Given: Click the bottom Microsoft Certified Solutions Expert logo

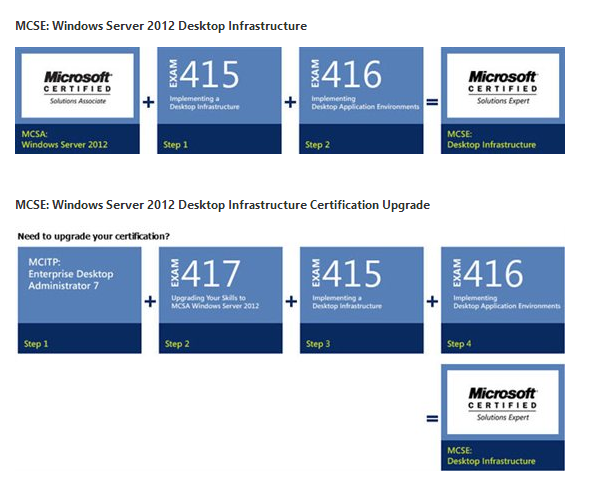Looking at the screenshot, I should (503, 402).
